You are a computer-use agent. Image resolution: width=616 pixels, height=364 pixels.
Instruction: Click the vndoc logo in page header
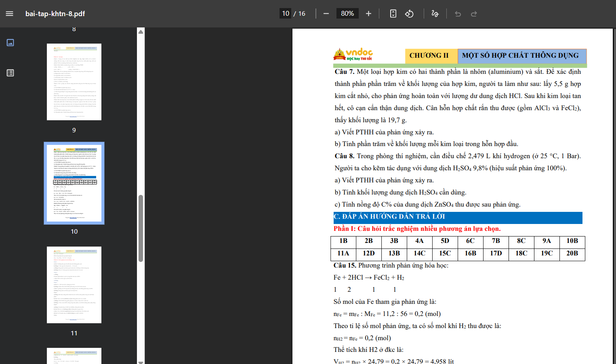pos(353,54)
